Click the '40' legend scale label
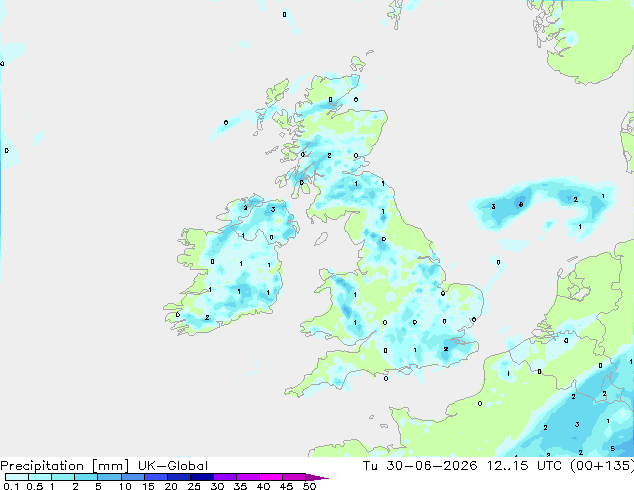Screen dimensions: 634x490 point(263,486)
